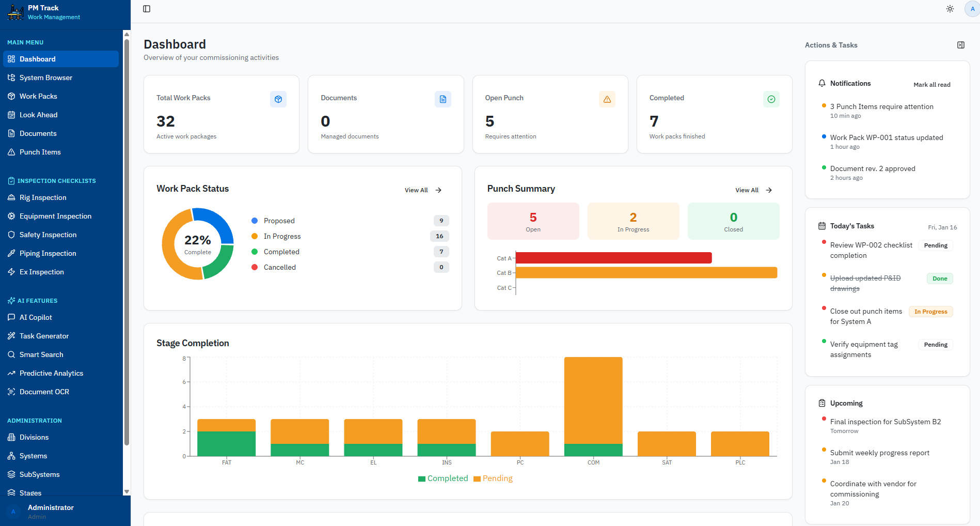This screenshot has width=980, height=526.
Task: Open System Browser from the main menu
Action: point(61,78)
